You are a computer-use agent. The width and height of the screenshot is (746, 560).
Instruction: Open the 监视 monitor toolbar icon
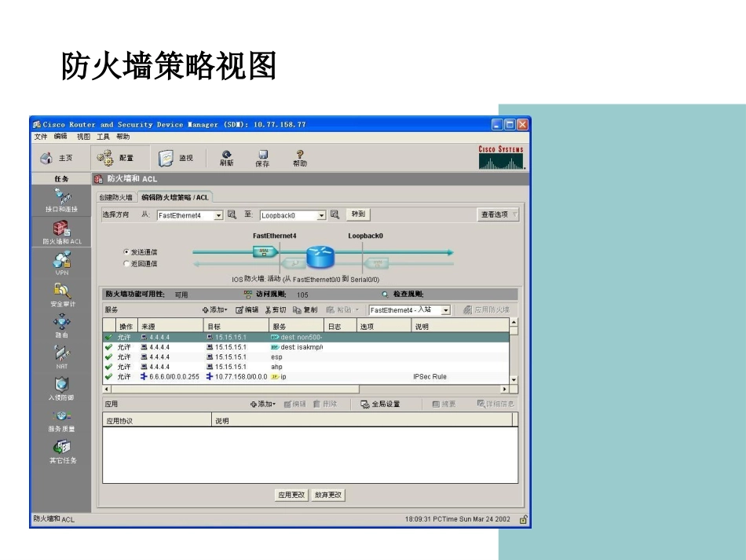click(166, 158)
